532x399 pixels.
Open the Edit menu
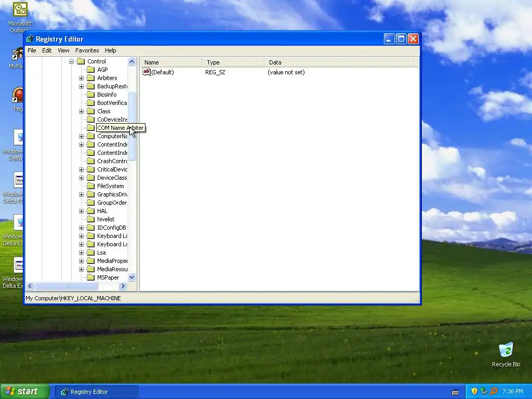[x=47, y=50]
